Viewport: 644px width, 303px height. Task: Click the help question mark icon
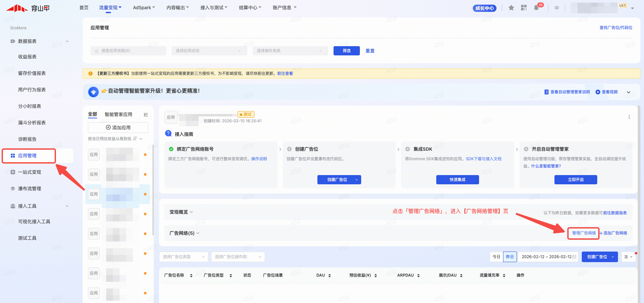[x=168, y=134]
